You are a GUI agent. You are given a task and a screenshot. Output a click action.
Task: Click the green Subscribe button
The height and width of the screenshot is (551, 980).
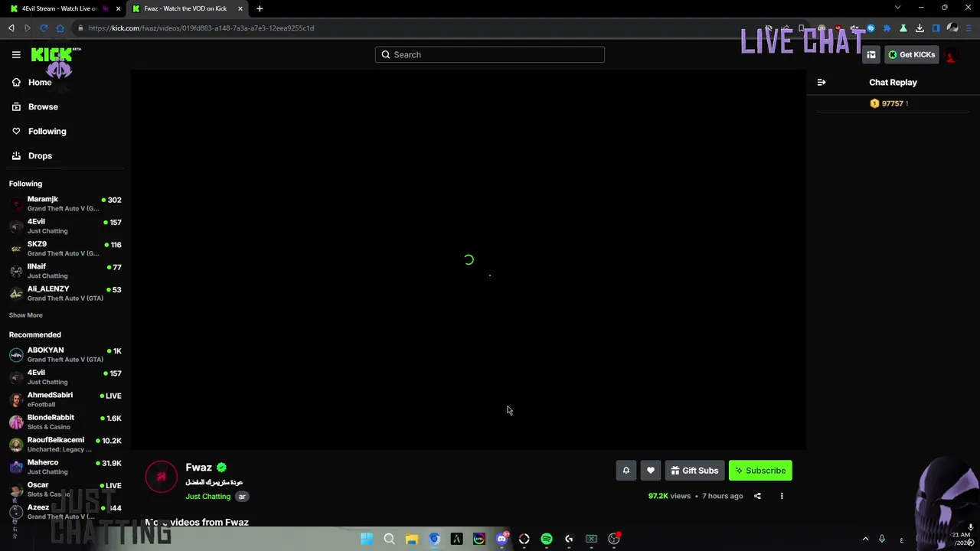click(x=760, y=471)
